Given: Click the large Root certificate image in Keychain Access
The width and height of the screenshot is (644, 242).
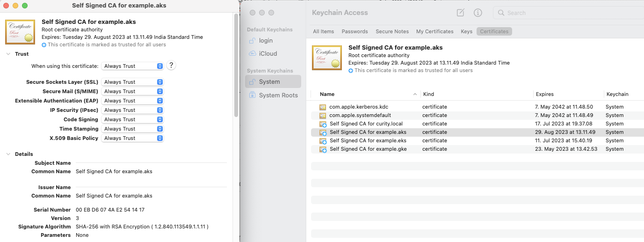Looking at the screenshot, I should tap(327, 58).
